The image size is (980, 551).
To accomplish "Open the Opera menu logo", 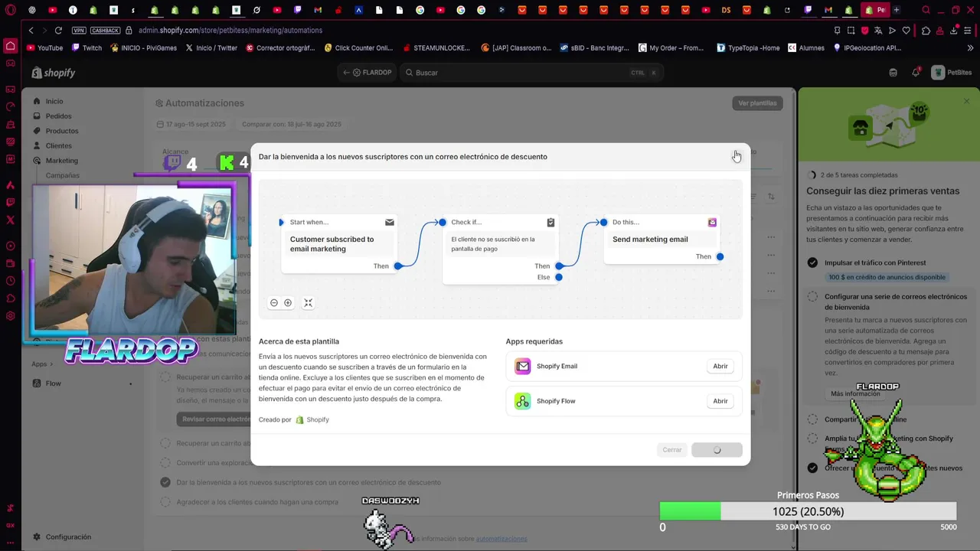I will (11, 10).
